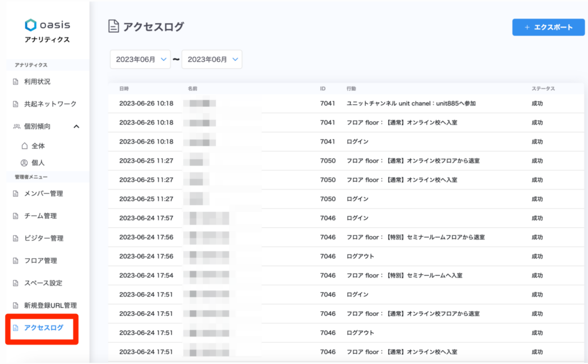This screenshot has height=364, width=588.
Task: Click the page icon beside アクセスログ heading
Action: (x=114, y=26)
